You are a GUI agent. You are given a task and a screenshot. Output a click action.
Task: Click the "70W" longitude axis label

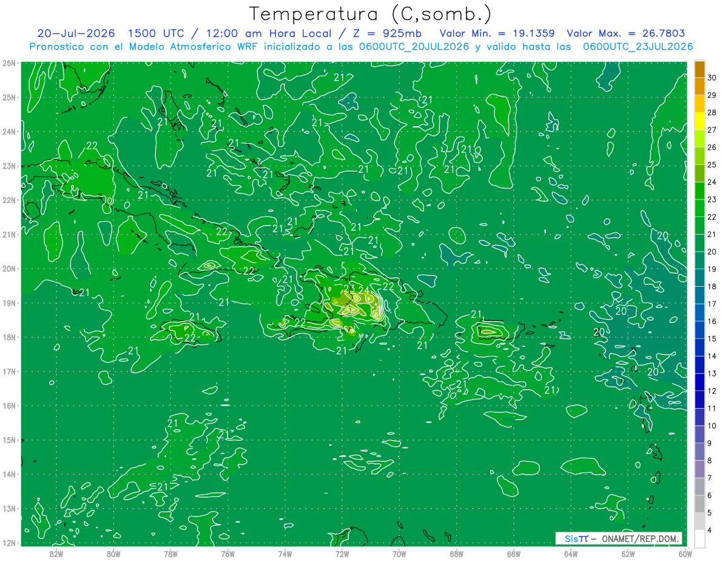pyautogui.click(x=400, y=554)
